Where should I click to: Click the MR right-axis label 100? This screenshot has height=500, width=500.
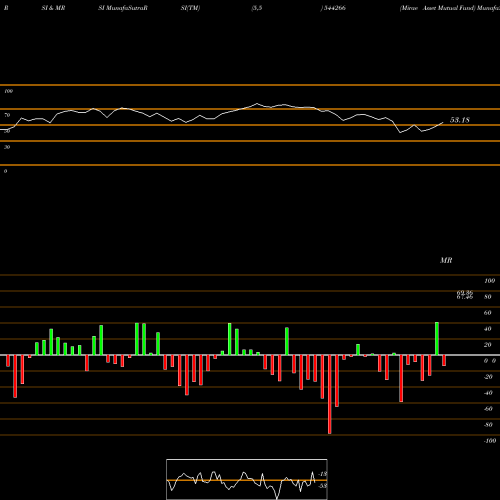tap(489, 281)
